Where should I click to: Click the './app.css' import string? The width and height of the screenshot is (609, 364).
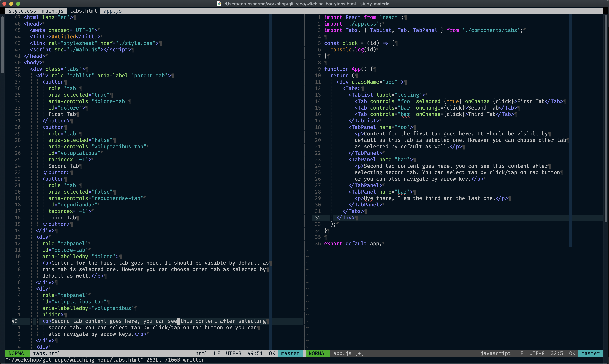tap(362, 24)
